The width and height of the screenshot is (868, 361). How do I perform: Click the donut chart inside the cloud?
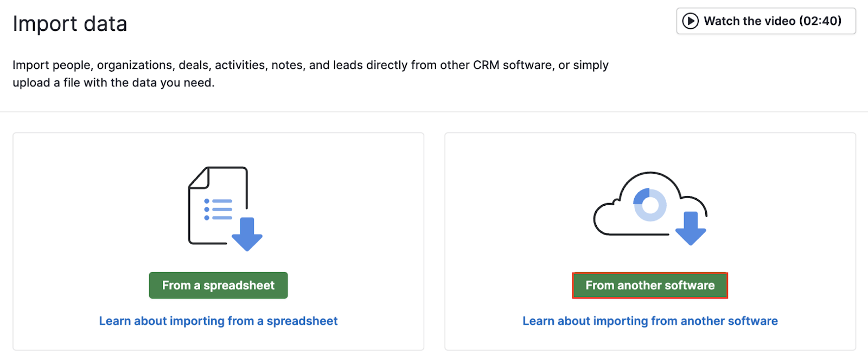pyautogui.click(x=650, y=205)
